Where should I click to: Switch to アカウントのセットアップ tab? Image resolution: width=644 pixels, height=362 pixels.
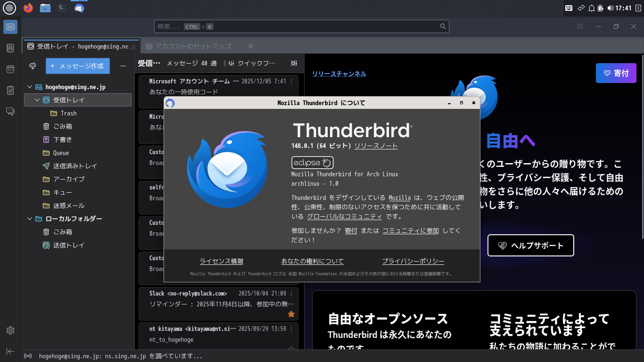[x=193, y=46]
